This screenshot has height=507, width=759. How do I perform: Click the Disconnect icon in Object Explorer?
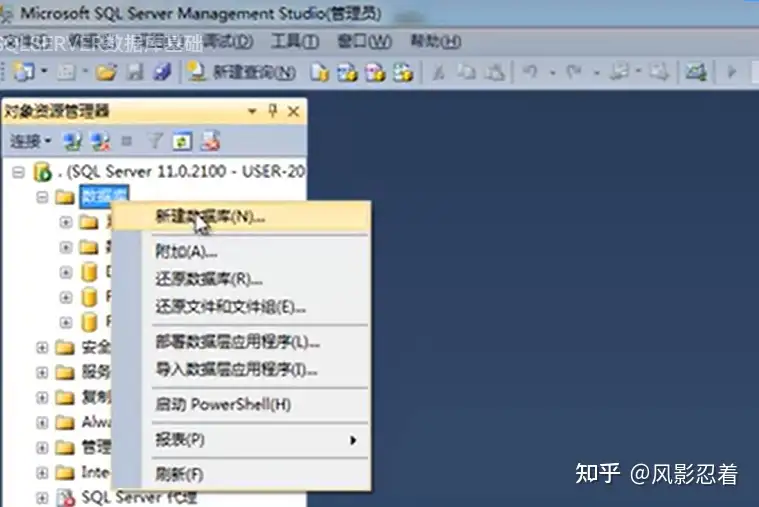[x=100, y=141]
